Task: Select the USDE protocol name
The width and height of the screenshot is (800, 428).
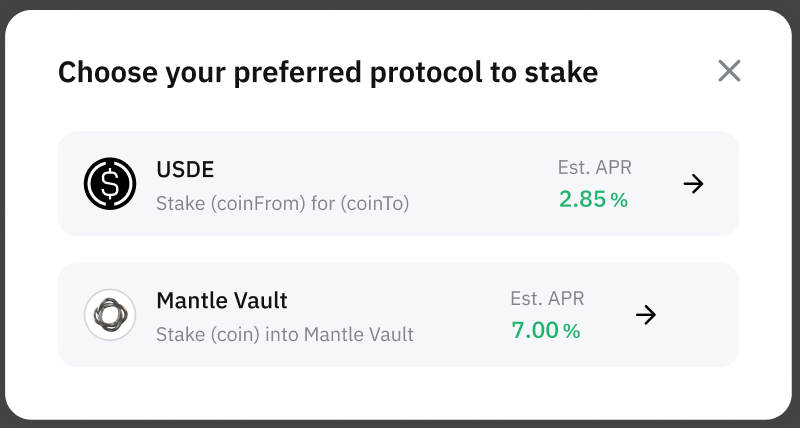Action: [185, 170]
